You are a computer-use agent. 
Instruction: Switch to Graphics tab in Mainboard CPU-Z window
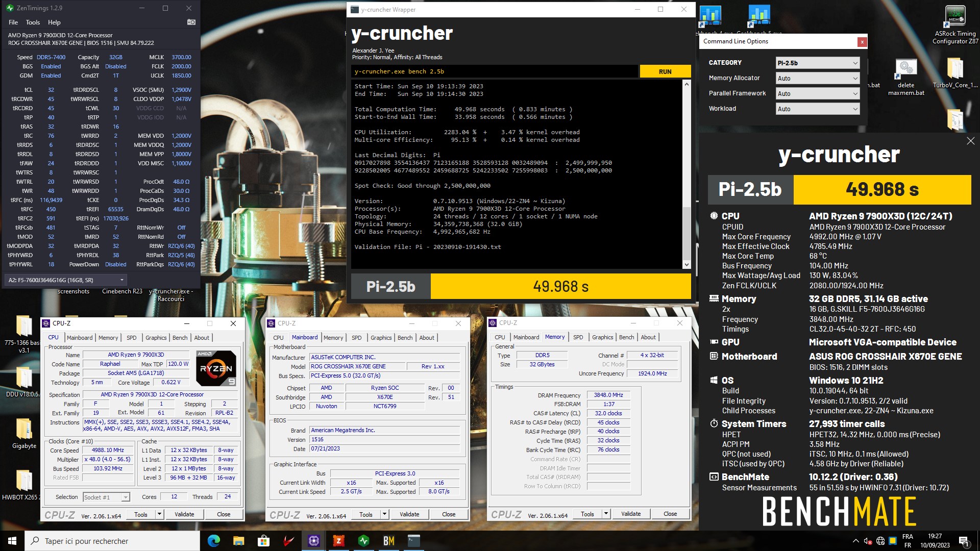(381, 338)
